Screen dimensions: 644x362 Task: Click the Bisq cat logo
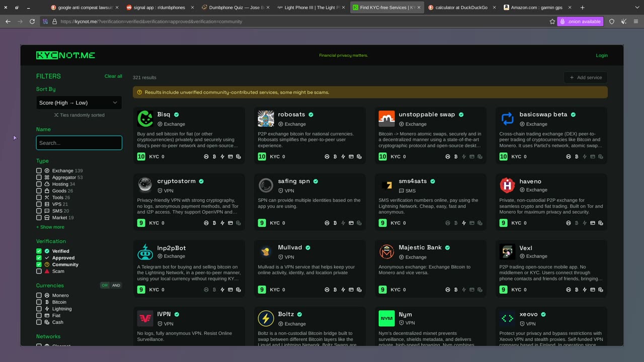145,119
